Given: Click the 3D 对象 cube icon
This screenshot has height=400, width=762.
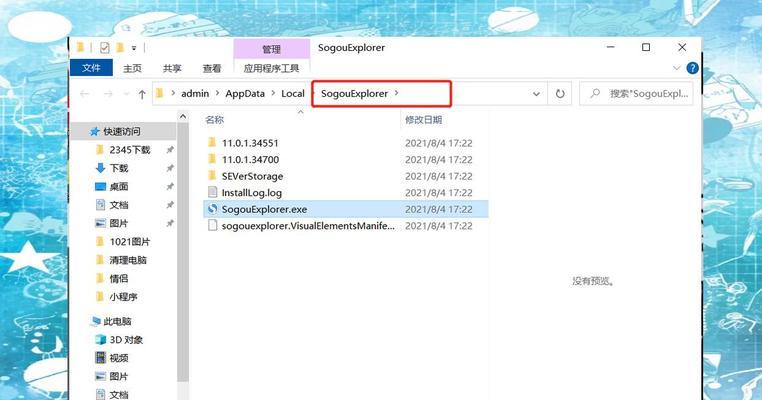Looking at the screenshot, I should point(101,340).
